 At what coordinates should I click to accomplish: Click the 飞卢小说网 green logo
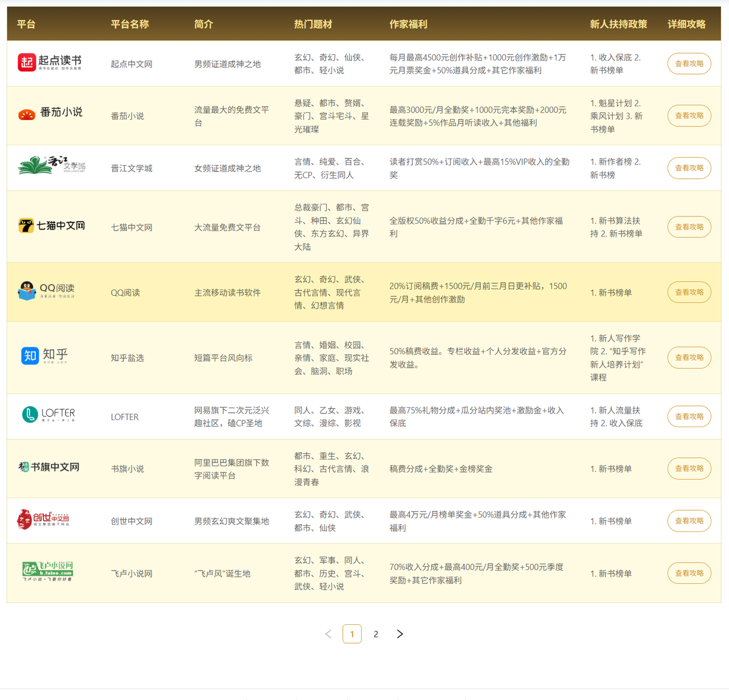pyautogui.click(x=48, y=571)
